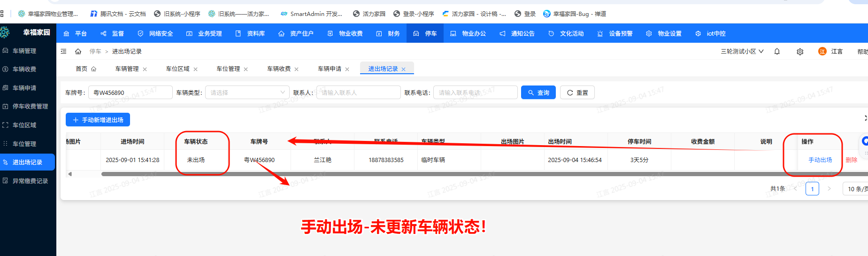
Task: Open the iot中控 top menu
Action: 711,33
